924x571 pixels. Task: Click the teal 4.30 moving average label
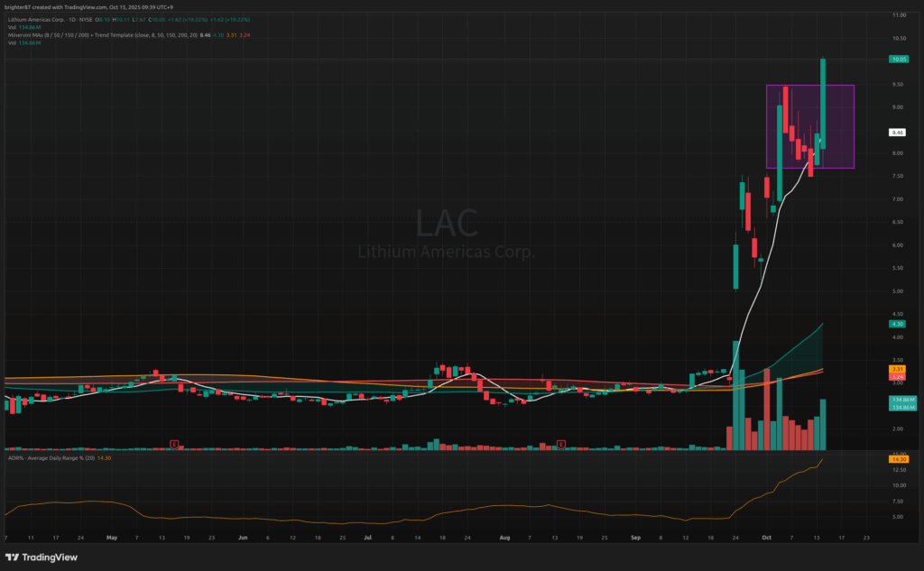[898, 324]
